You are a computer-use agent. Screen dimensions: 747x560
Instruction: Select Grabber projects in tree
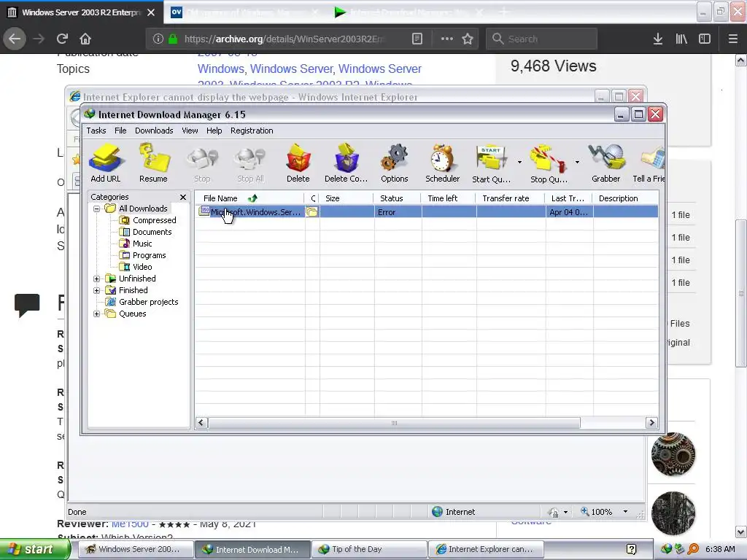pos(149,302)
